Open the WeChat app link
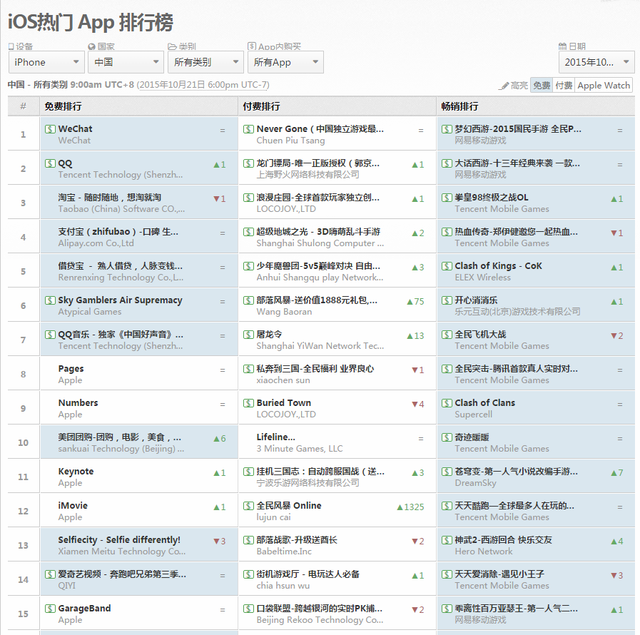Screen dimensions: 640x635 tap(75, 129)
